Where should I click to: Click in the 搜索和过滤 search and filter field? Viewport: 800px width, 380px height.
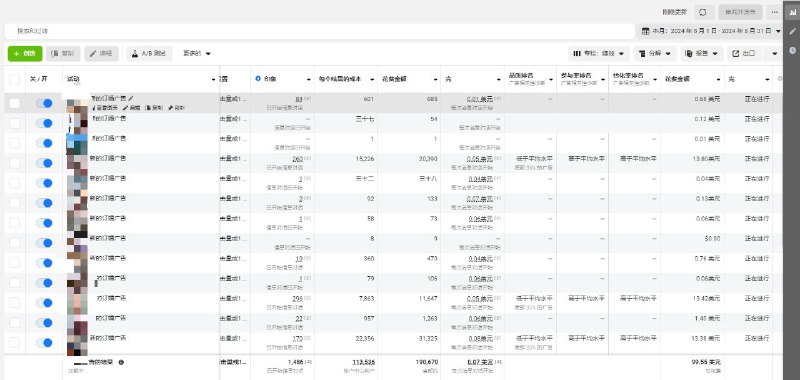coord(318,31)
